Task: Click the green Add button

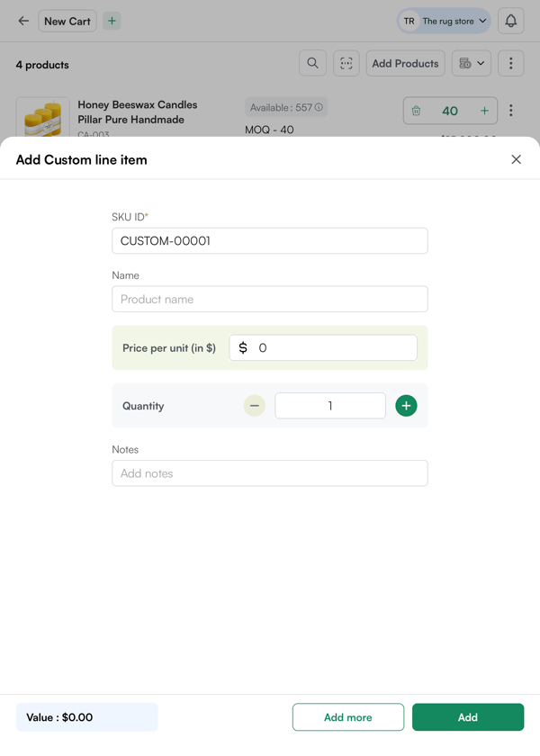Action: tap(467, 717)
